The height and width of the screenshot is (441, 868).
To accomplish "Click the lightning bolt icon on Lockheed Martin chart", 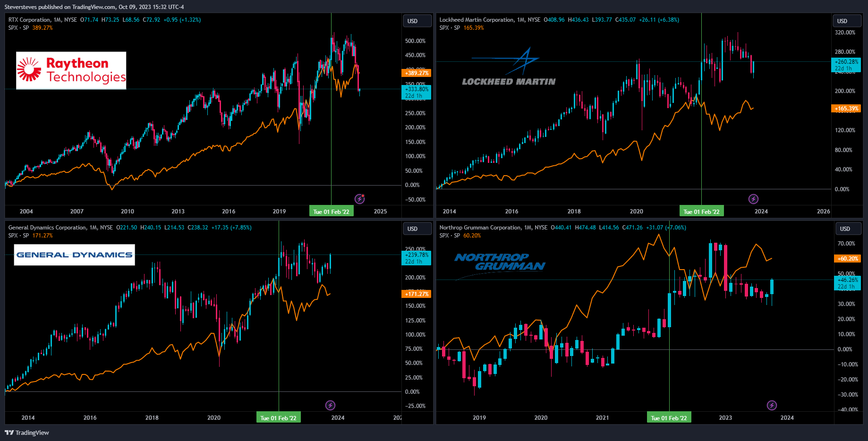I will [753, 199].
